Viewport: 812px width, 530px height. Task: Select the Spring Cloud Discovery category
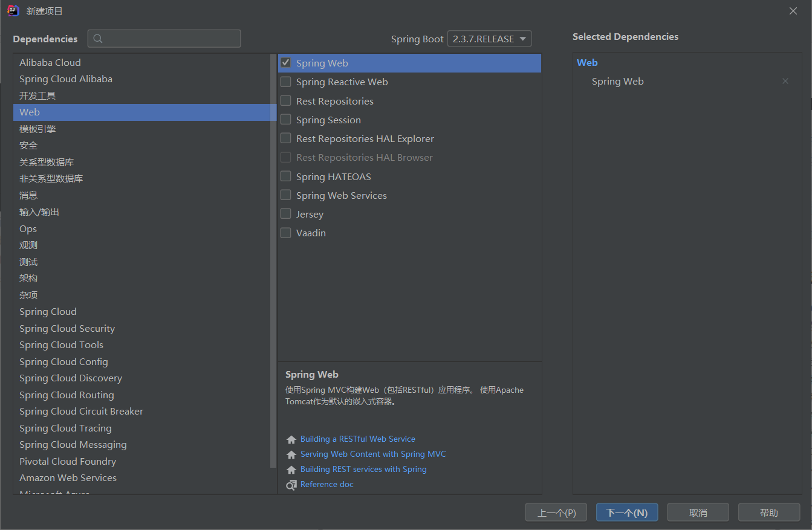coord(141,378)
